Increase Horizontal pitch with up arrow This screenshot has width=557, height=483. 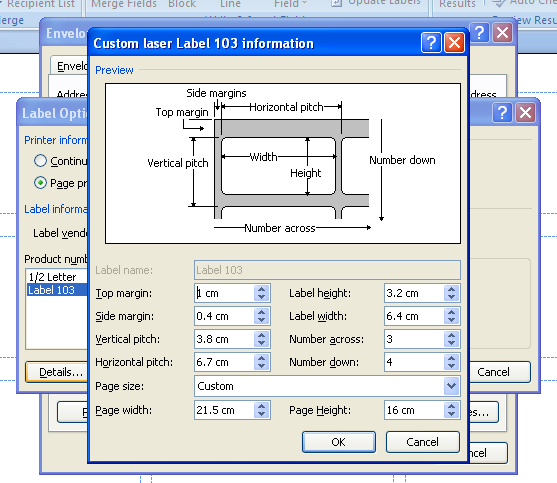[261, 358]
